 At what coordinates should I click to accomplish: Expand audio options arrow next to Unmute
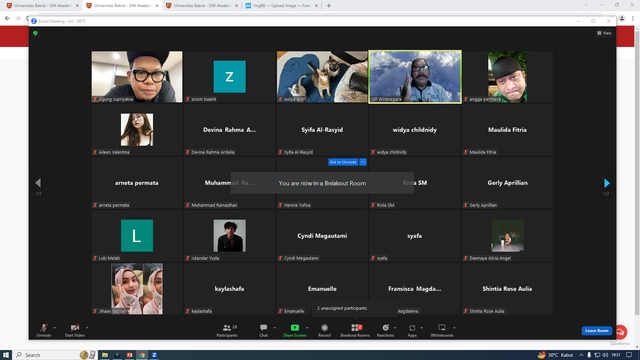(x=55, y=327)
